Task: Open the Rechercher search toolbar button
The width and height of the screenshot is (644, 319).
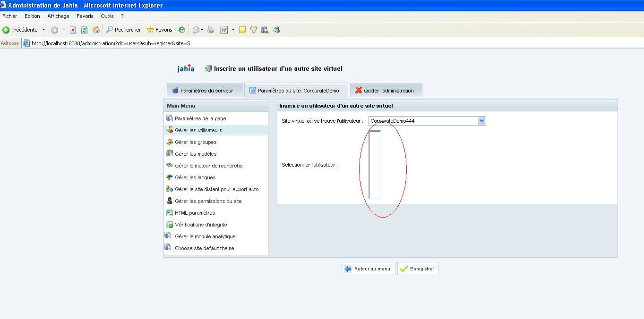Action: pos(123,30)
